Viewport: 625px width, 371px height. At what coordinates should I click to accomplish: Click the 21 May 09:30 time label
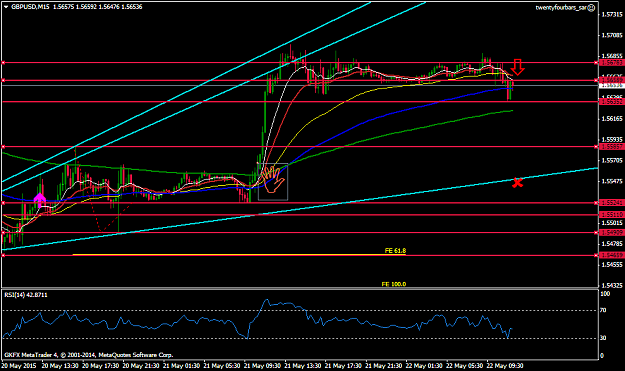tap(263, 365)
